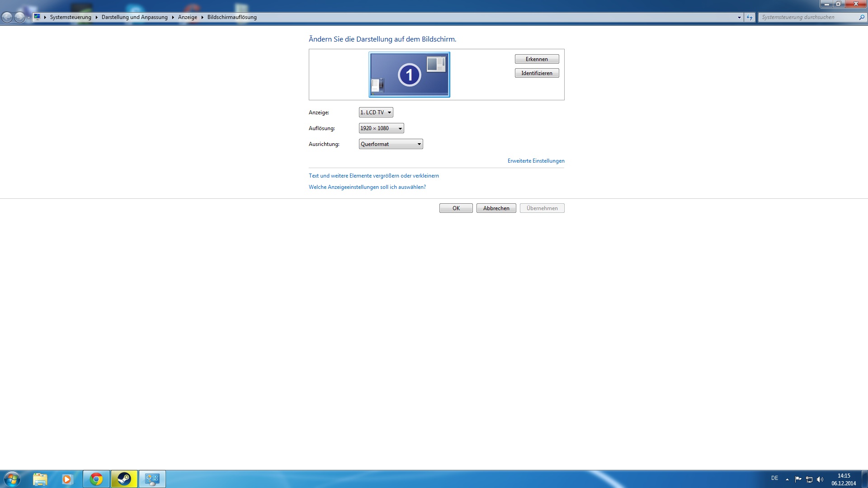
Task: Open Erweiterte Einstellungen link
Action: 536,161
